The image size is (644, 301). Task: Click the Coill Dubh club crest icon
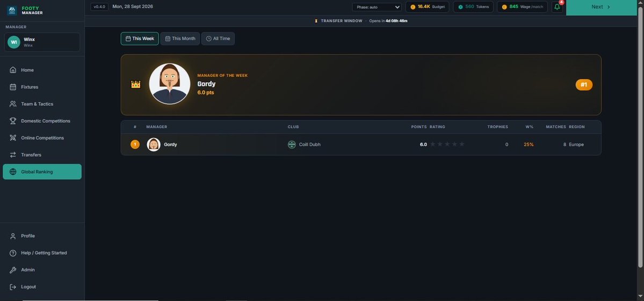coord(292,144)
